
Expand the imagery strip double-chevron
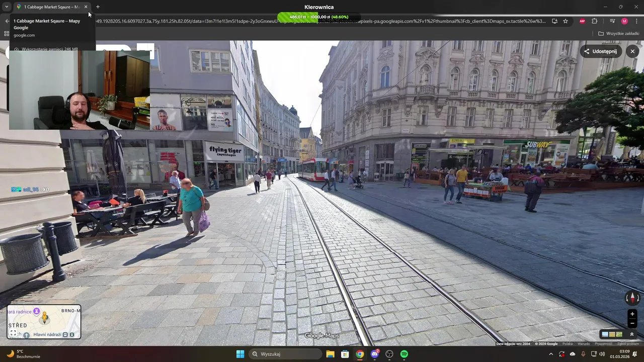pos(632,334)
